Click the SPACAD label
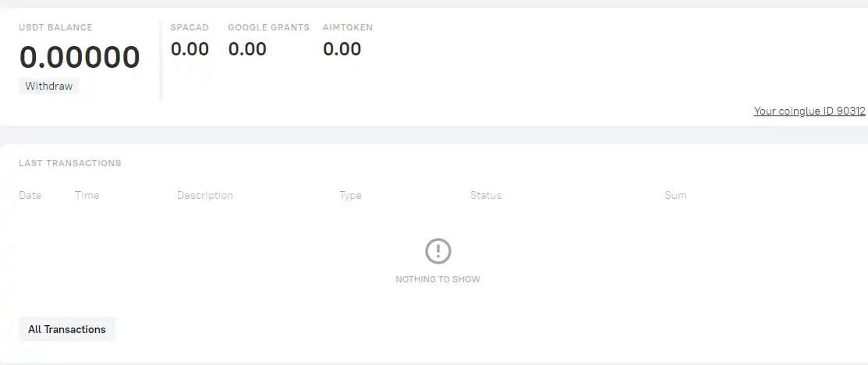868x365 pixels. [190, 27]
